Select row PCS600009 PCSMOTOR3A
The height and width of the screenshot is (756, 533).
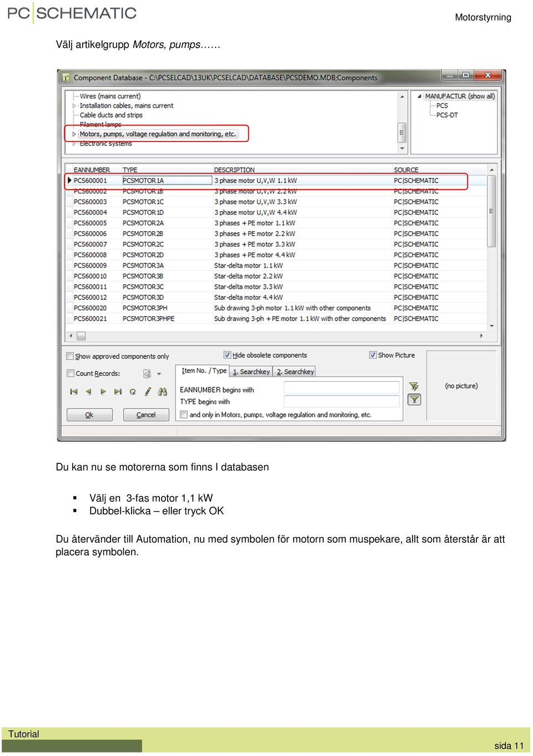(276, 266)
